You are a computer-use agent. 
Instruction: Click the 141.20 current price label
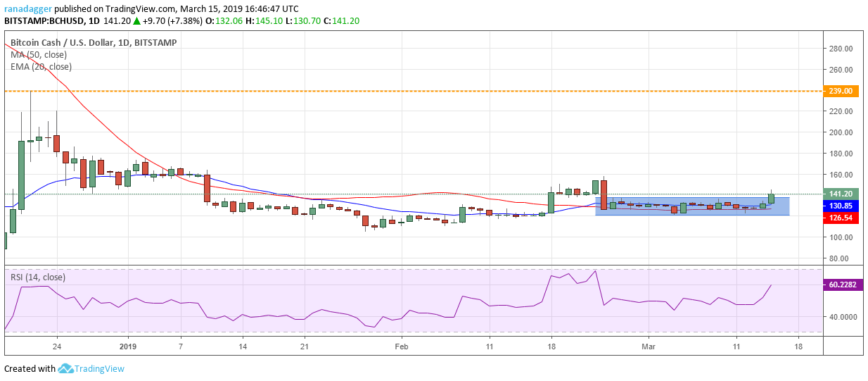(x=840, y=194)
